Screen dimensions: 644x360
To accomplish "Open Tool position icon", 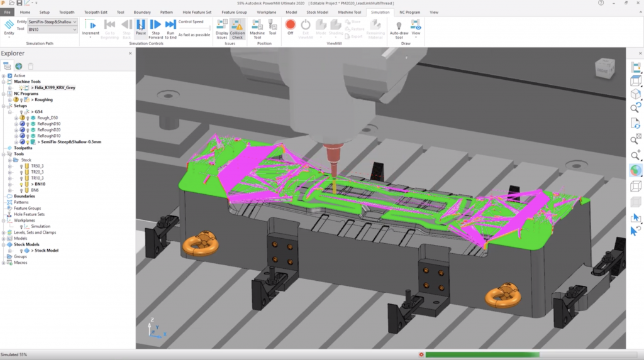I will pyautogui.click(x=272, y=27).
